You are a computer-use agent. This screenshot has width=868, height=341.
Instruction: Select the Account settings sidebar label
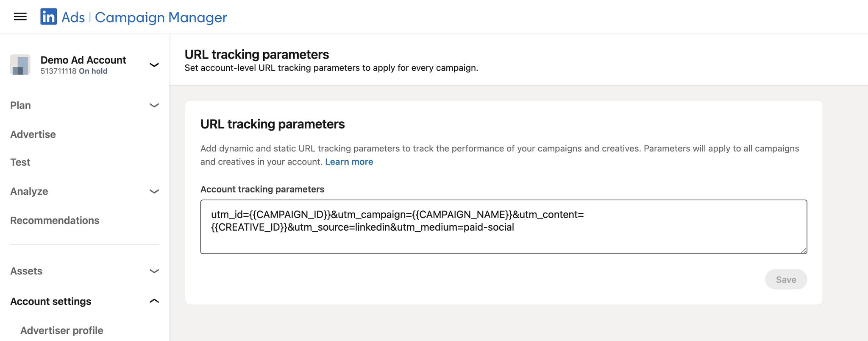tap(51, 302)
